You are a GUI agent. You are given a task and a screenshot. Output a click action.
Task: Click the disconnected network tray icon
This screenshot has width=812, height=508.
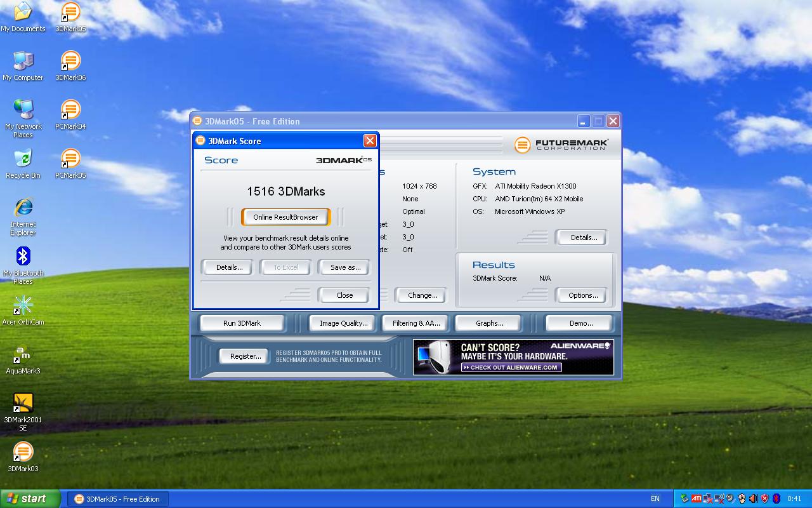click(708, 498)
